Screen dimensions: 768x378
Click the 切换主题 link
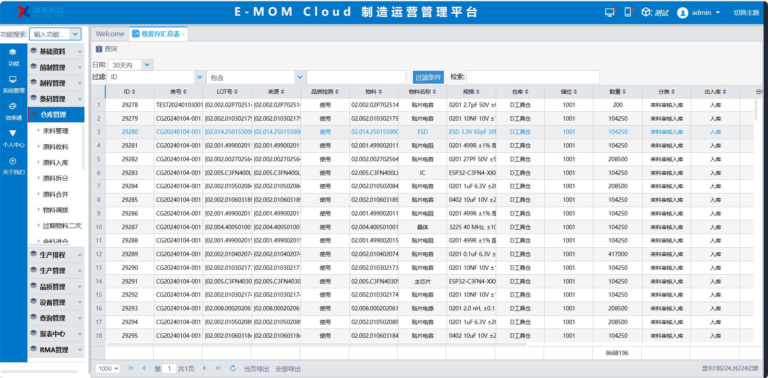coord(746,13)
